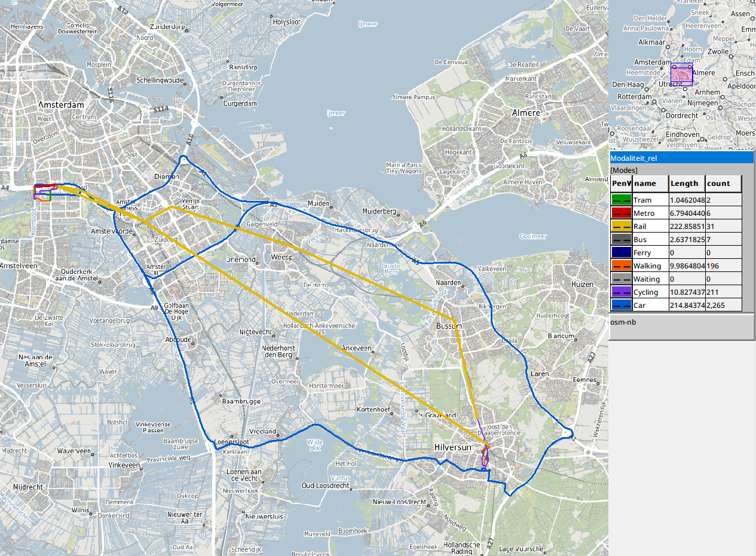The image size is (756, 556).
Task: Sort by the Length column header
Action: (687, 184)
